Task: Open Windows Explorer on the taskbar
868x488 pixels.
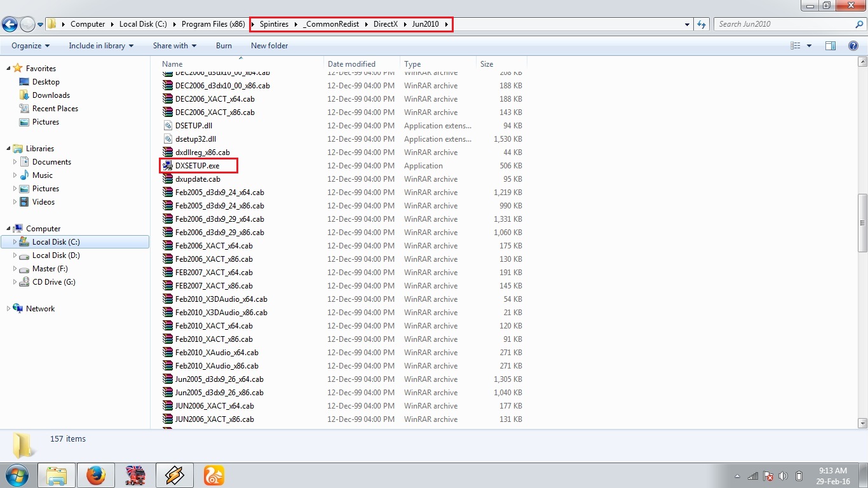Action: tap(56, 475)
